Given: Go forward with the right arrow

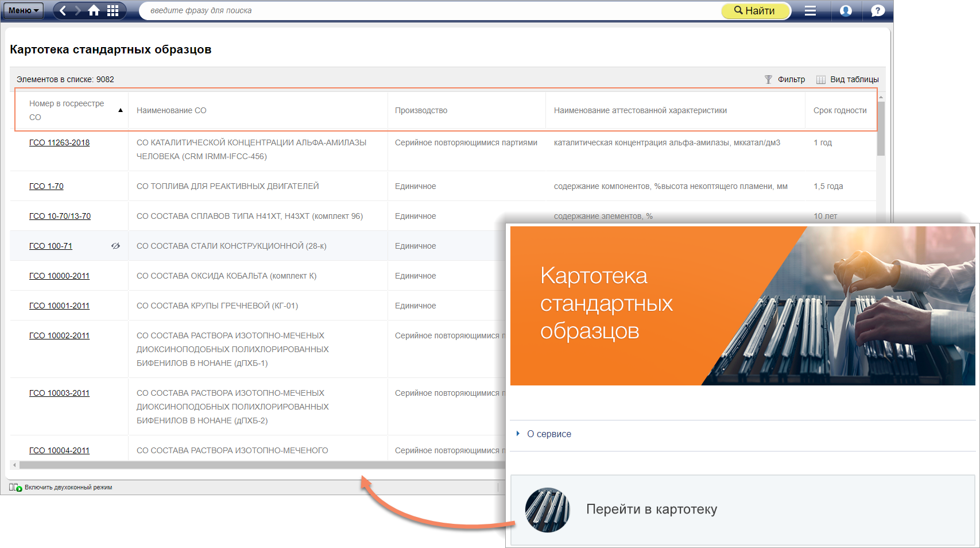Looking at the screenshot, I should coord(78,10).
